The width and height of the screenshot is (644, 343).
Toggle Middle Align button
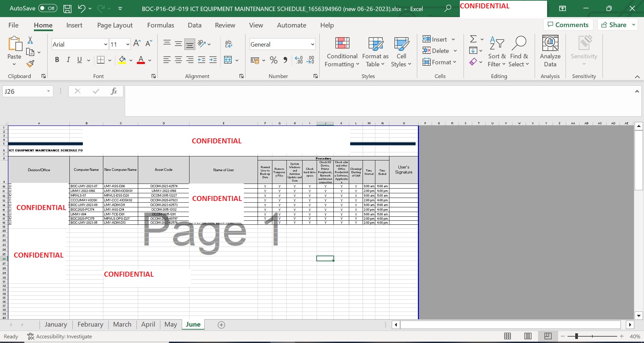(178, 44)
